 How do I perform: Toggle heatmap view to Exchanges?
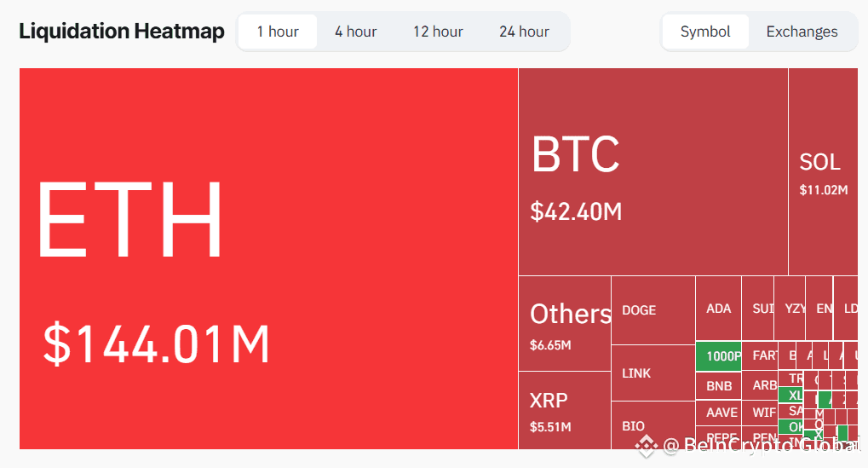pos(802,32)
